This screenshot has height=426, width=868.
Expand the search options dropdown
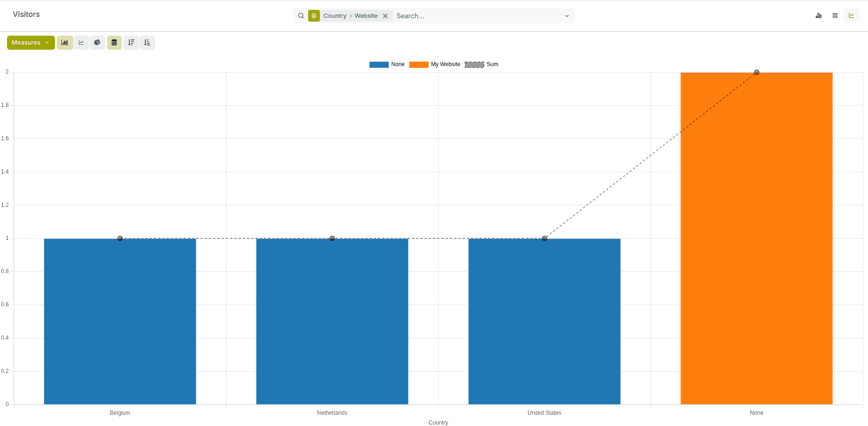(567, 15)
